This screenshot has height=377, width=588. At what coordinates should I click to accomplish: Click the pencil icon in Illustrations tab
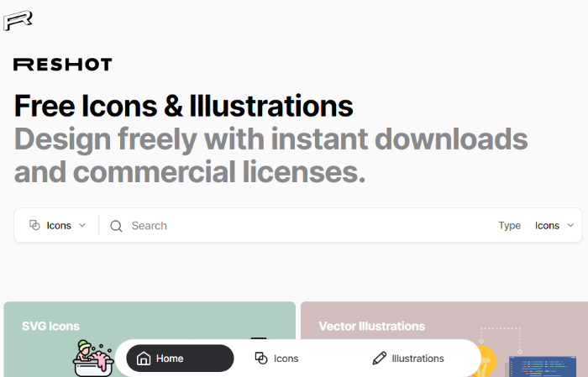(379, 359)
